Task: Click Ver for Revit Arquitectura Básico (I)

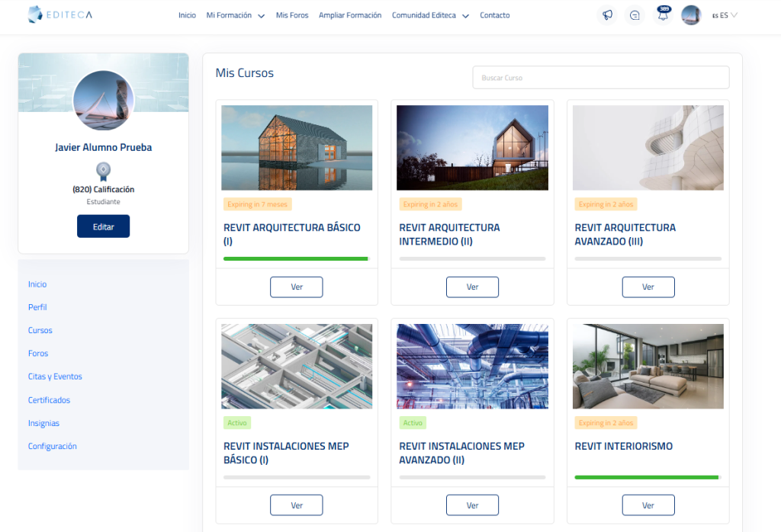Action: 297,287
